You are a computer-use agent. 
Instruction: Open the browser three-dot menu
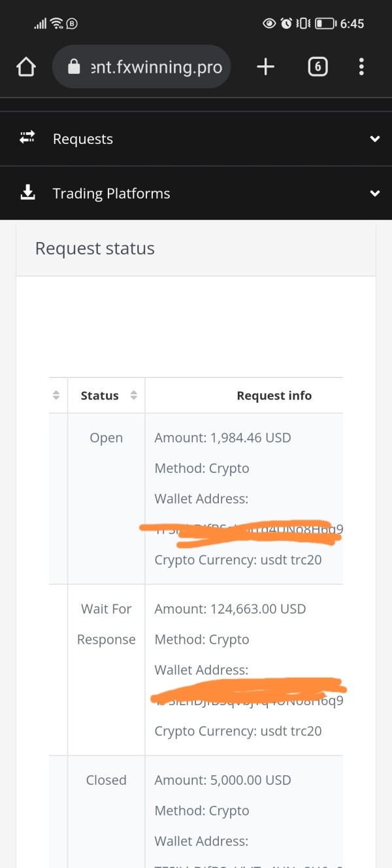click(x=361, y=67)
